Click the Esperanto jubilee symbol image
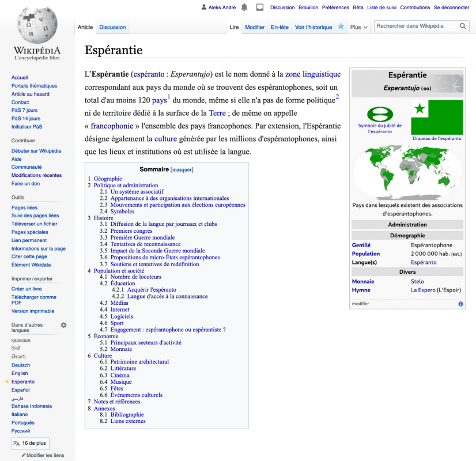Image resolution: width=476 pixels, height=461 pixels. [x=379, y=114]
